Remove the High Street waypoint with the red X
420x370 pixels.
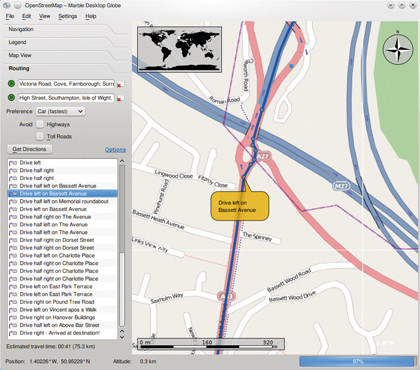pos(119,99)
